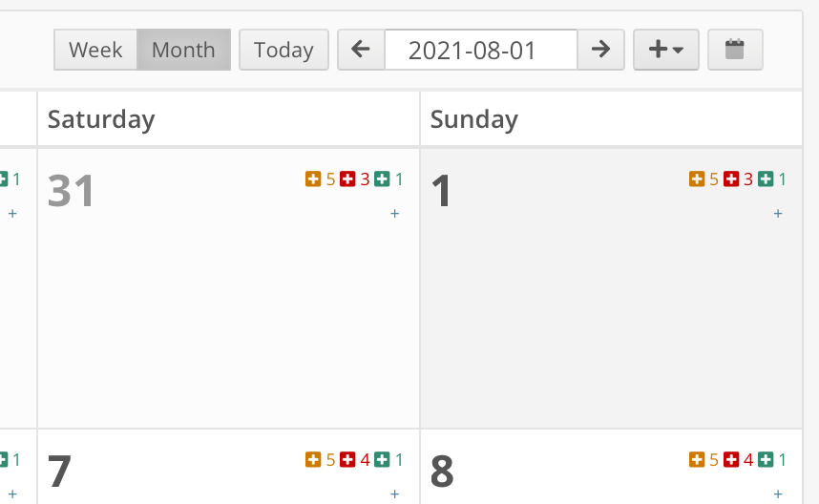Click orange plus icon on Sunday 1

[x=697, y=178]
